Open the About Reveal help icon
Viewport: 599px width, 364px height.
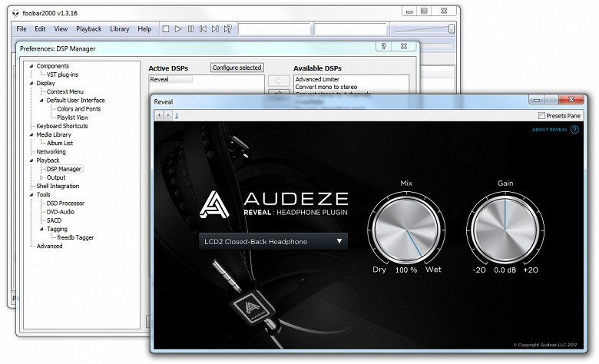pos(574,130)
